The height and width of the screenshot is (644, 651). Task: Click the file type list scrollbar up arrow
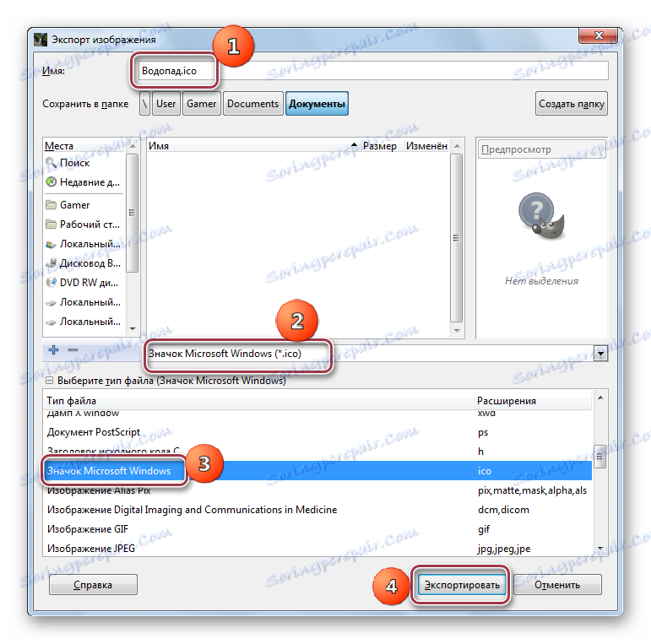coord(600,398)
